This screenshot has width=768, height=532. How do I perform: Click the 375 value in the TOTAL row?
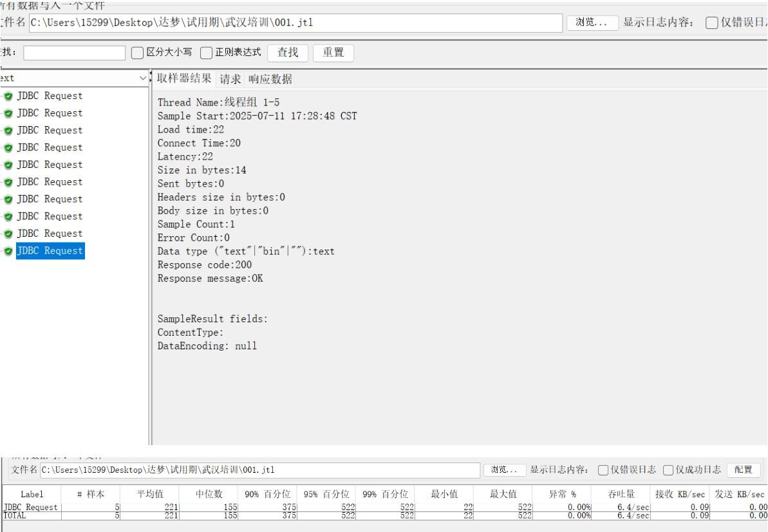click(289, 515)
